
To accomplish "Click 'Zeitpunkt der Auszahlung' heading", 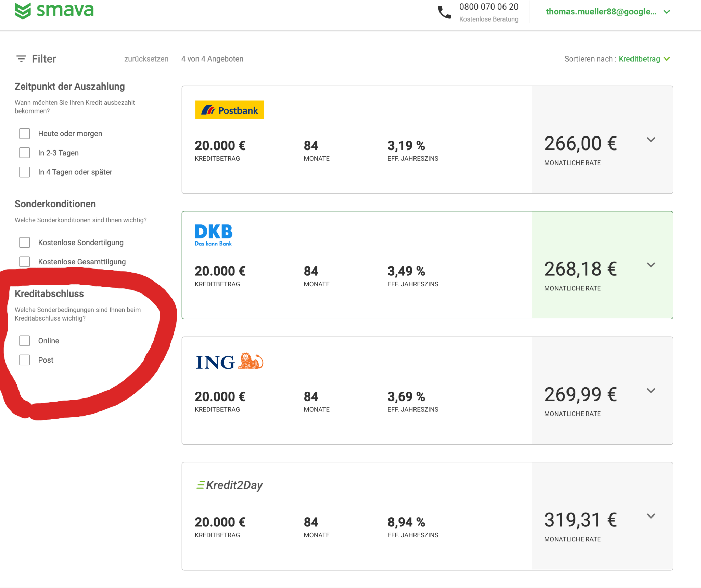I will point(70,87).
